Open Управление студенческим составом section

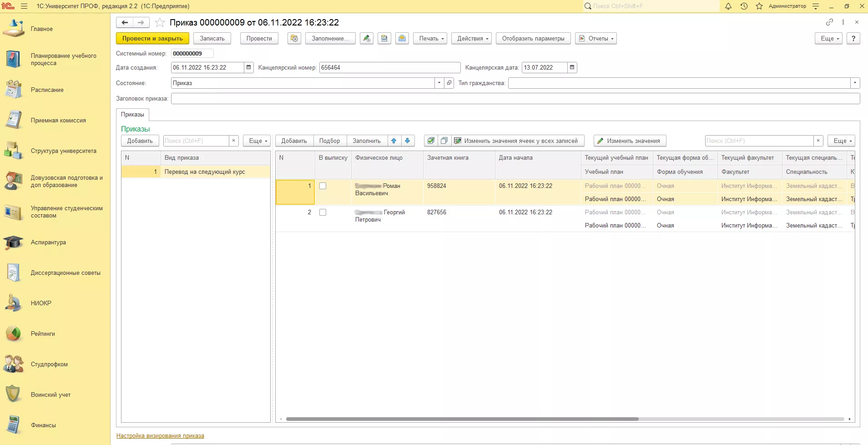click(x=66, y=212)
